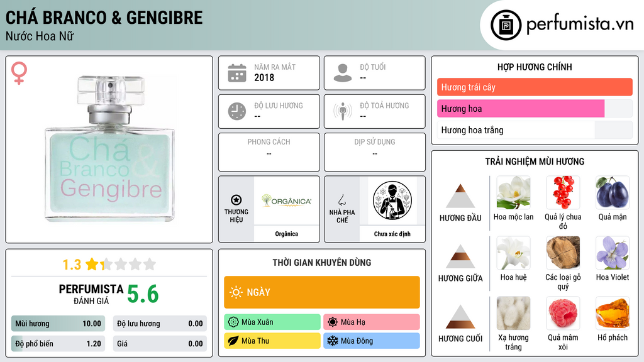
Task: Click the Hương đầu pyramid icon
Action: click(460, 196)
